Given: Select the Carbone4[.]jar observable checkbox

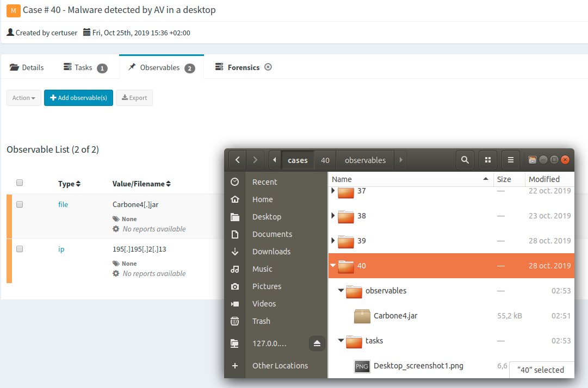Looking at the screenshot, I should point(20,204).
